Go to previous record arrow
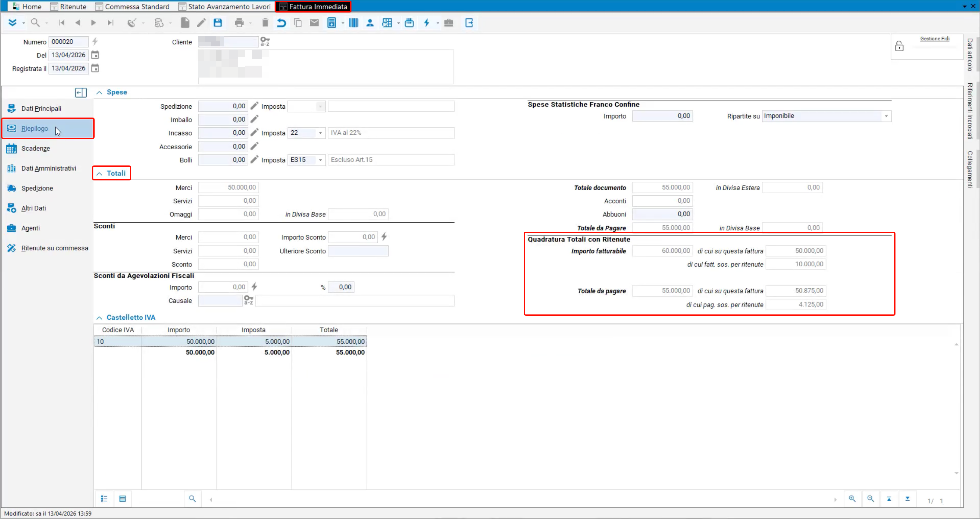The image size is (980, 519). 77,23
